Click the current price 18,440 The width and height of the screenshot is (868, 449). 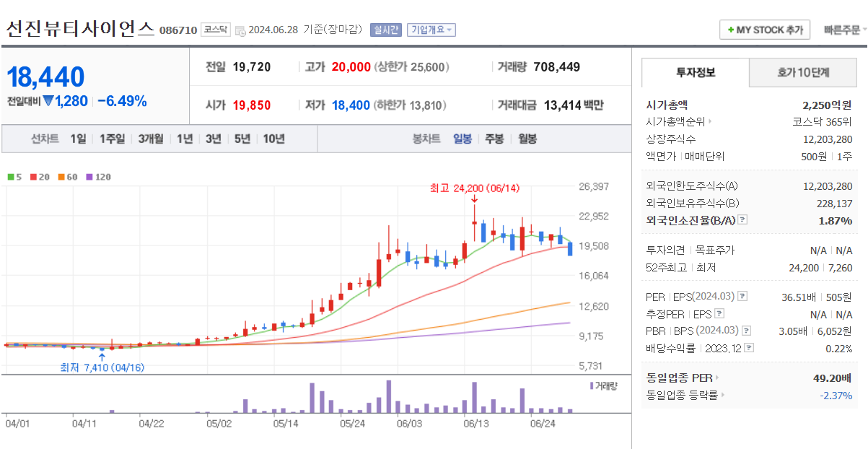(46, 77)
